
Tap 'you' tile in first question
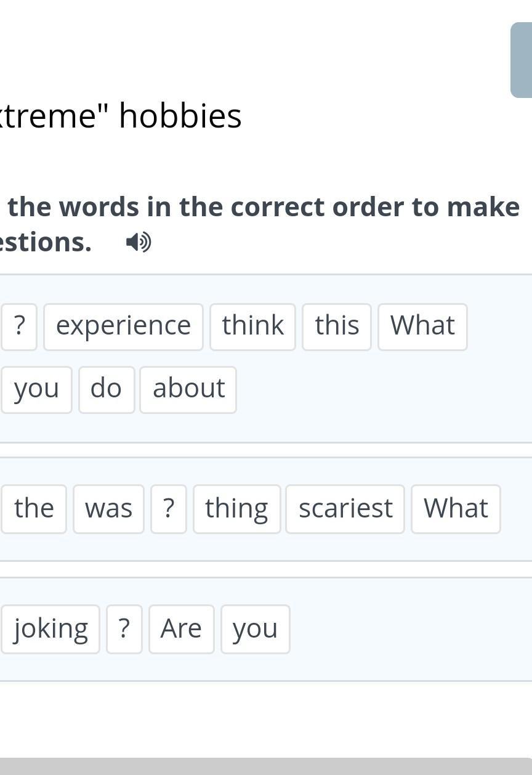point(36,389)
